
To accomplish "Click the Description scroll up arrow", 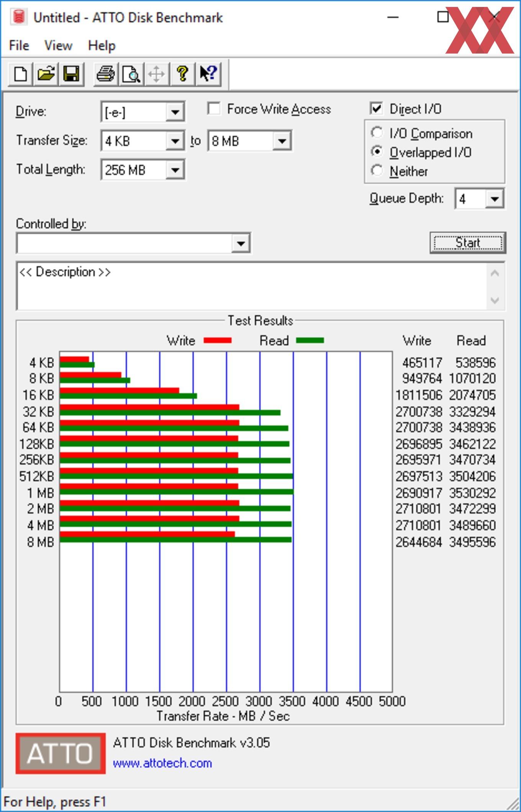I will click(x=495, y=273).
